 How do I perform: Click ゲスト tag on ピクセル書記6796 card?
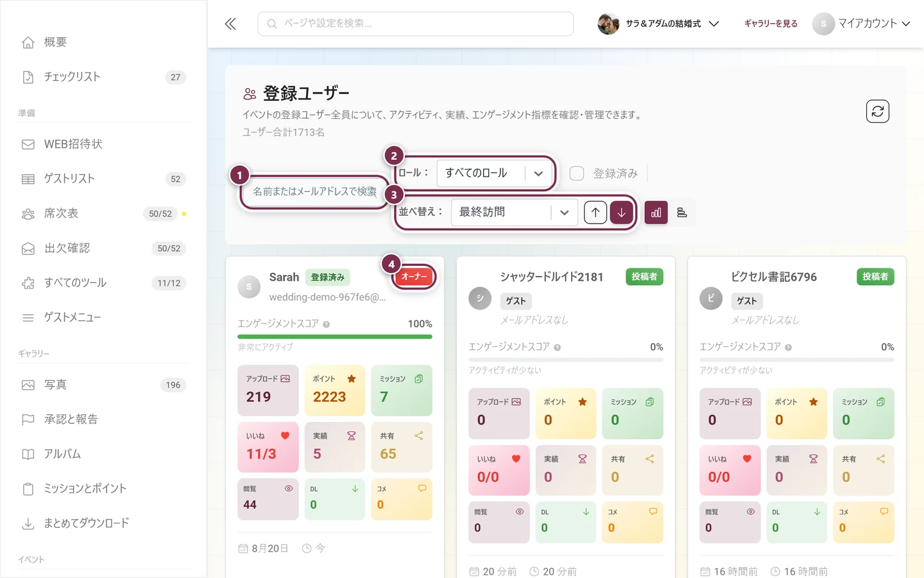[746, 301]
